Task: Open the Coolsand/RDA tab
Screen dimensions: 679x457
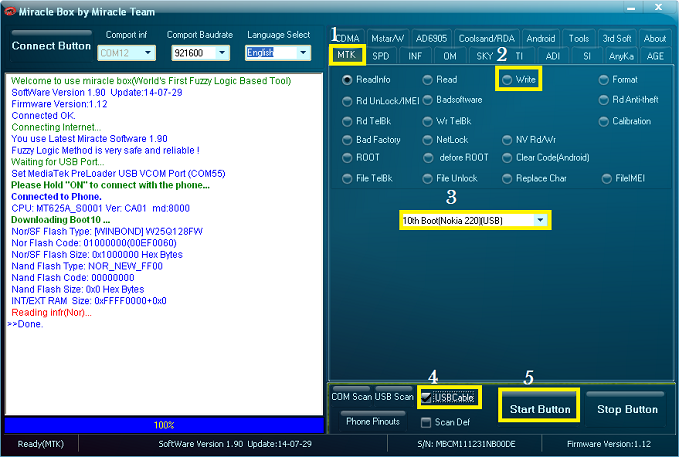Action: [x=487, y=39]
